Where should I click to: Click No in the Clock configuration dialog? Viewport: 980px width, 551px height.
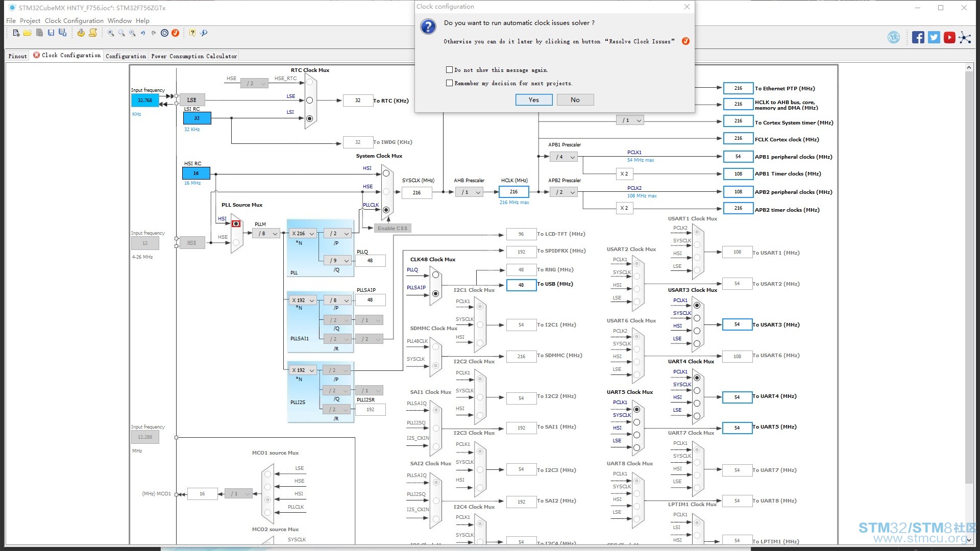click(575, 100)
